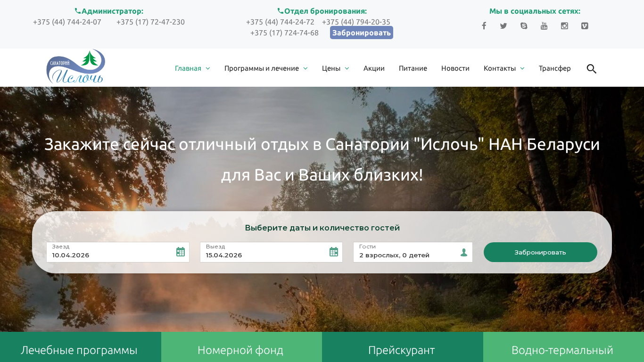This screenshot has height=362, width=644.
Task: Open the Прейскурант tile
Action: click(403, 347)
